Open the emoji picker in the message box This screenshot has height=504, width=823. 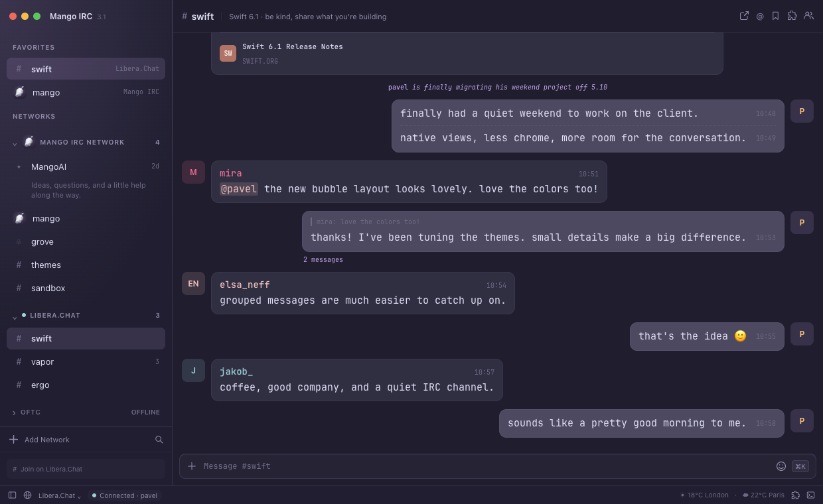(x=781, y=466)
